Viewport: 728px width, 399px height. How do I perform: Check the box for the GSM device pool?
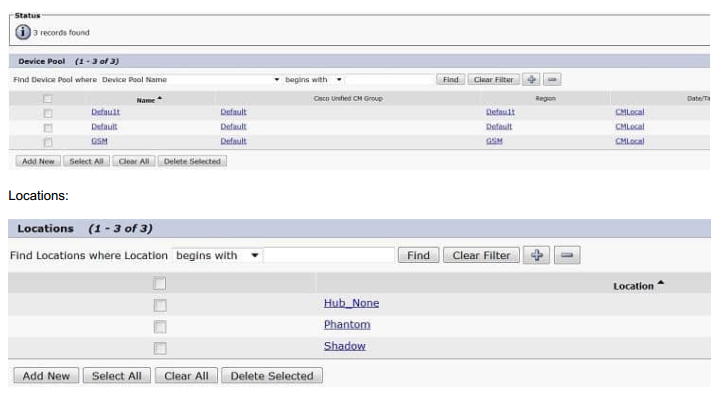pyautogui.click(x=47, y=142)
